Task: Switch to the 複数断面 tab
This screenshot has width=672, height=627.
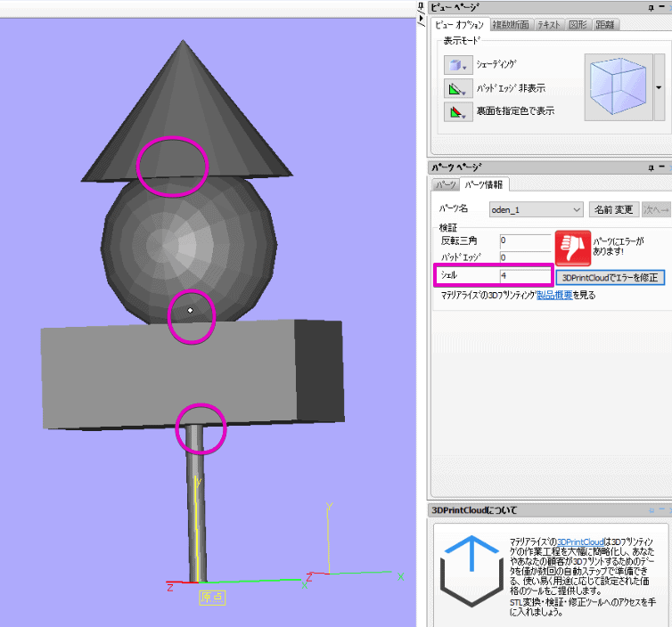Action: [x=511, y=25]
